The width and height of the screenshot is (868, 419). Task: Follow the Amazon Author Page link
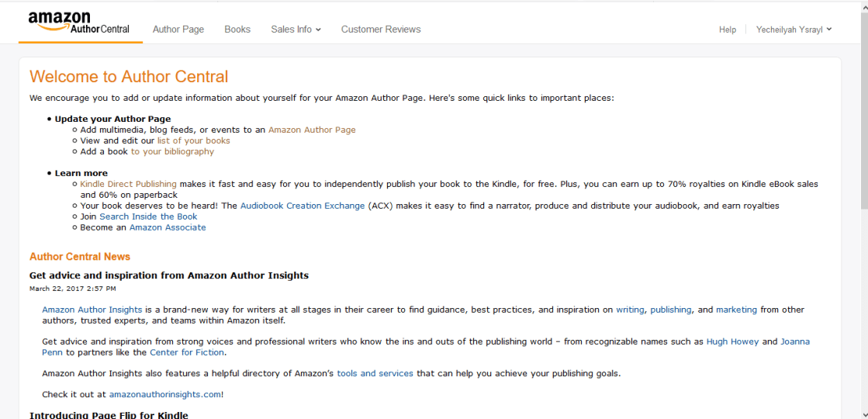click(312, 130)
